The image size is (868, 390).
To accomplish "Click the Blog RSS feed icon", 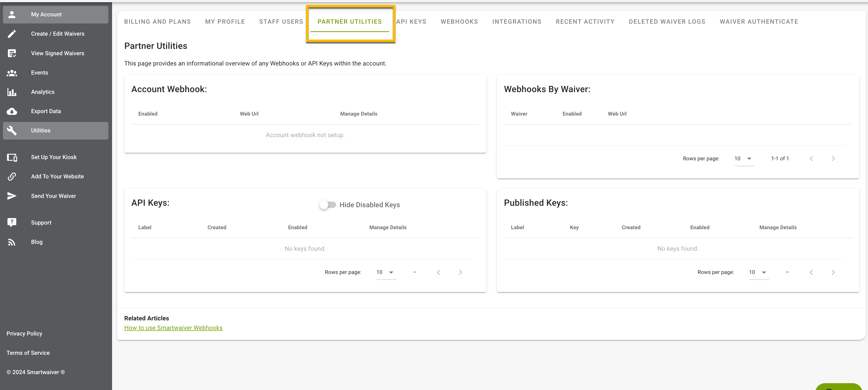I will [x=12, y=242].
